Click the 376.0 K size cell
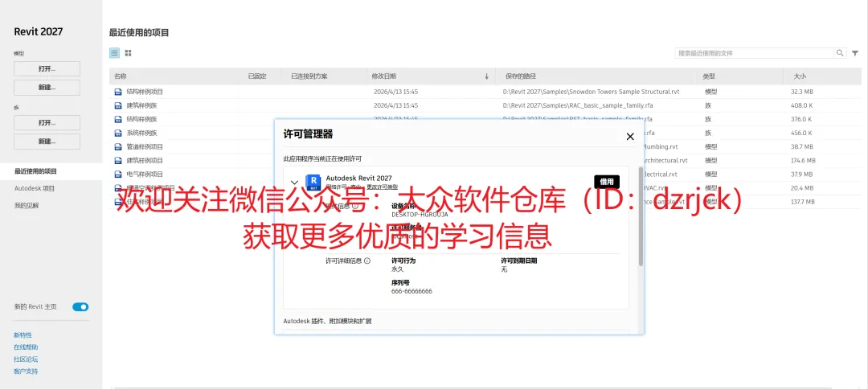Viewport: 868px width, 390px height. [801, 119]
